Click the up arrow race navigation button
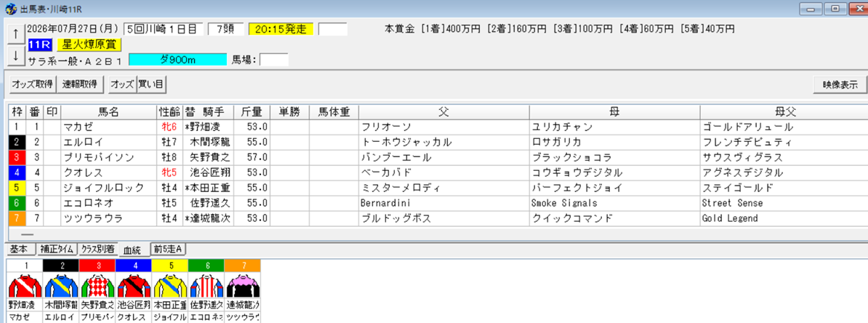The image size is (868, 323). tap(15, 34)
